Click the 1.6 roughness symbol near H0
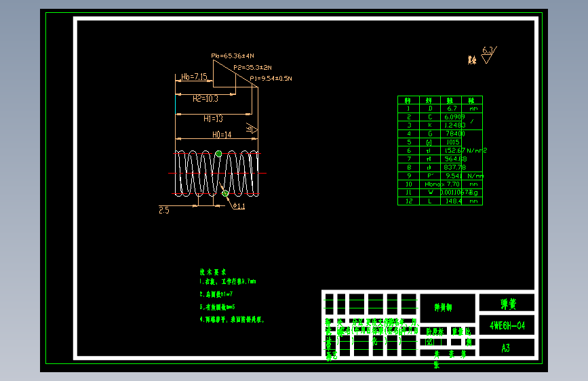The image size is (588, 381). [252, 129]
